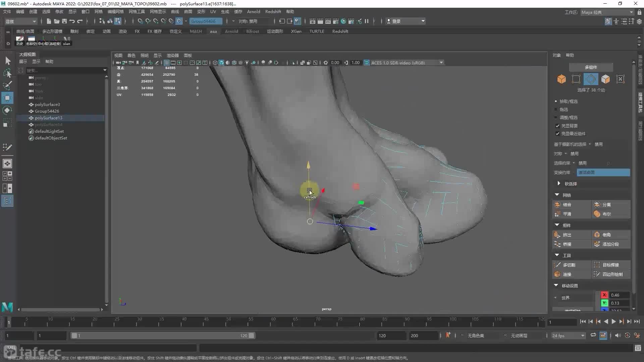Click the 挤出 (Extrude) tool
The height and width of the screenshot is (362, 644).
tap(571, 235)
